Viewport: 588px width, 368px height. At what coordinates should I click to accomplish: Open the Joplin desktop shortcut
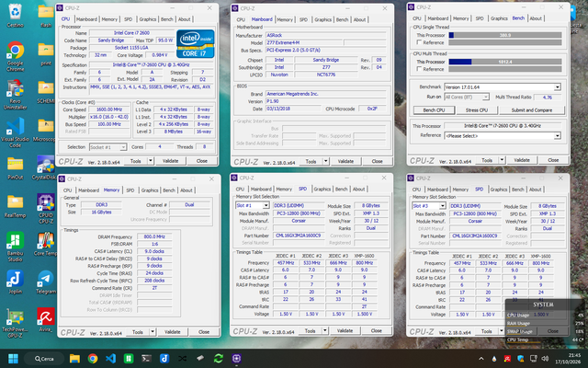click(x=15, y=282)
